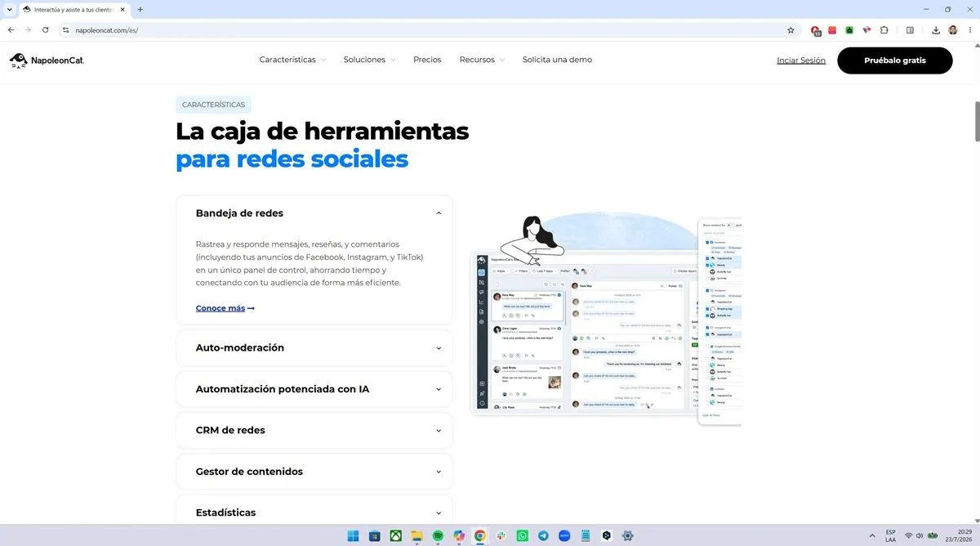
Task: Open the Settings gear in the taskbar
Action: point(628,535)
